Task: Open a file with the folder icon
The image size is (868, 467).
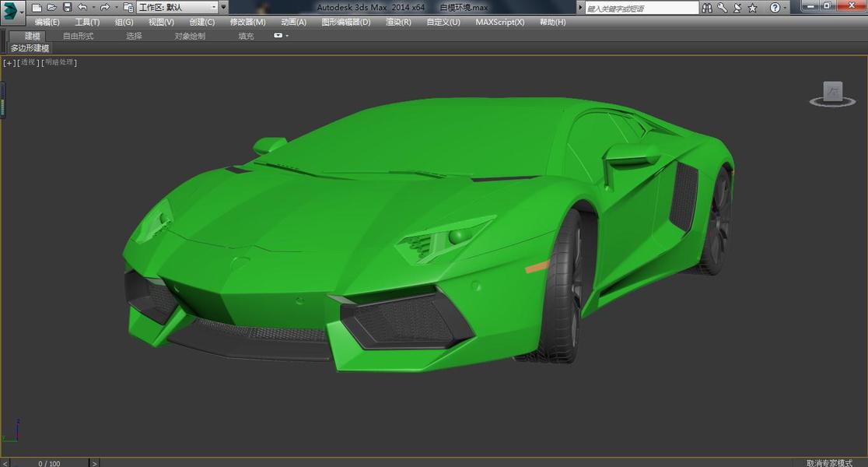Action: point(52,8)
